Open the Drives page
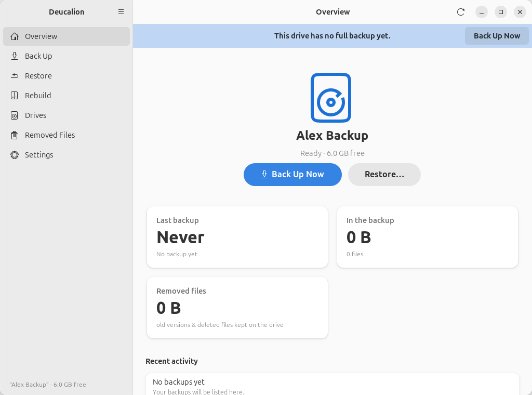 pyautogui.click(x=66, y=115)
